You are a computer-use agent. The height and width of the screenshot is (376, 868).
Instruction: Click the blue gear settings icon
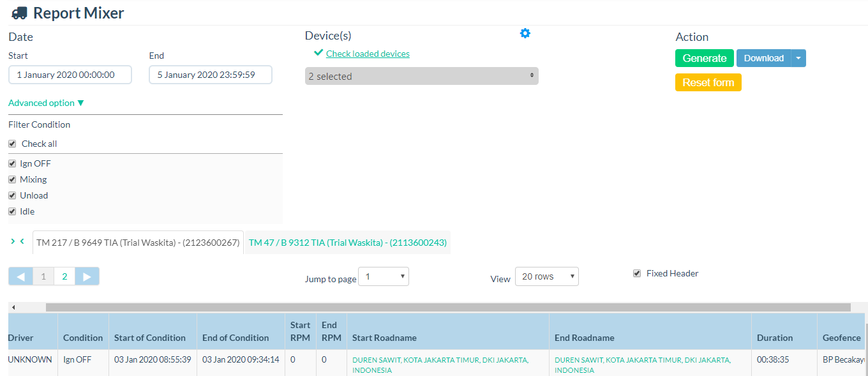[x=525, y=33]
